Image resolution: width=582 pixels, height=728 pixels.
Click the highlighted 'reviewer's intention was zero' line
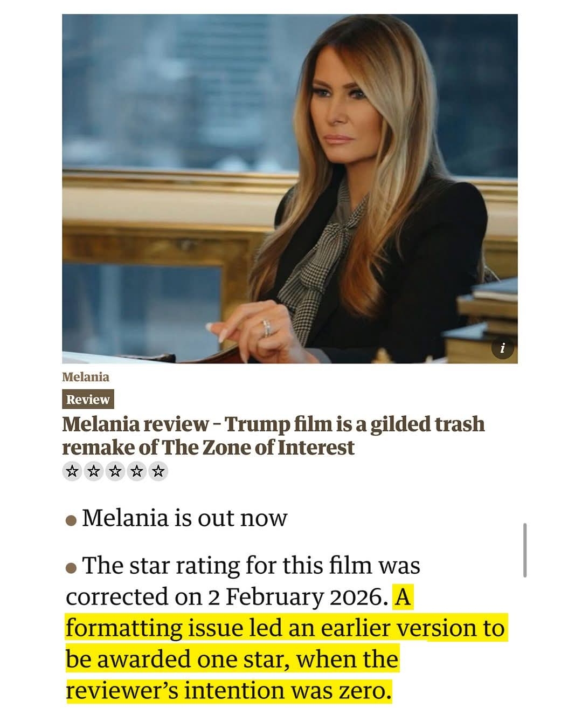(228, 690)
